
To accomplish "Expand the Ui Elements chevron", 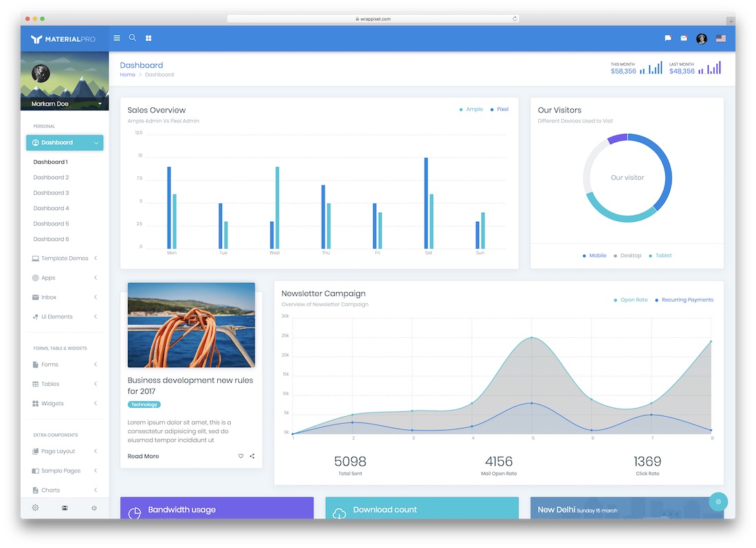I will pyautogui.click(x=96, y=317).
